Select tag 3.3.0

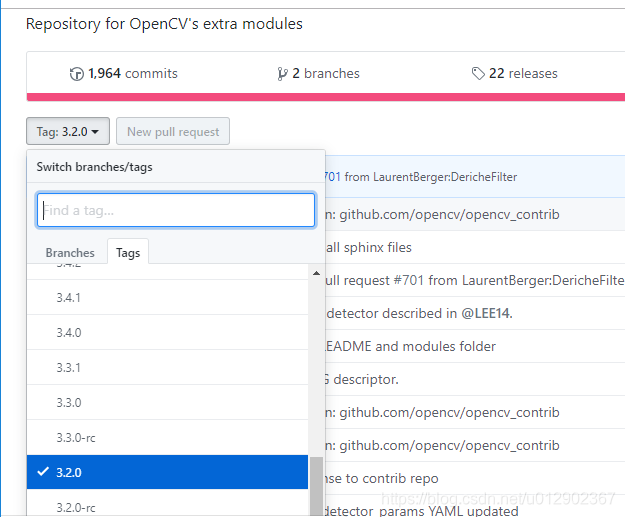167,403
